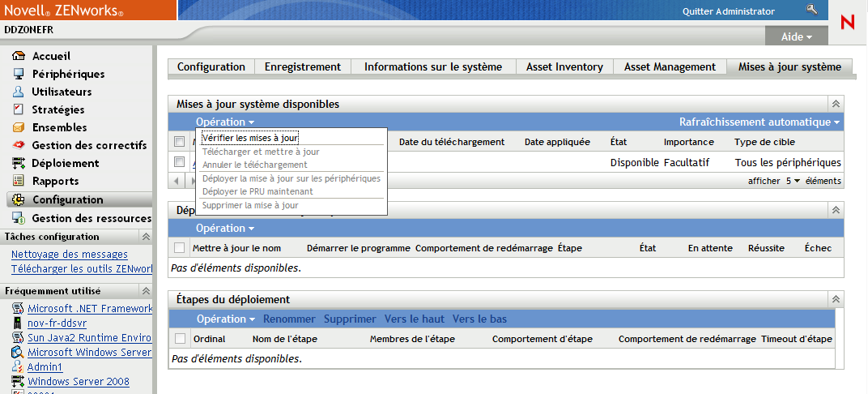Collapse Mises à jour système disponibles panel
The width and height of the screenshot is (868, 394).
point(836,104)
